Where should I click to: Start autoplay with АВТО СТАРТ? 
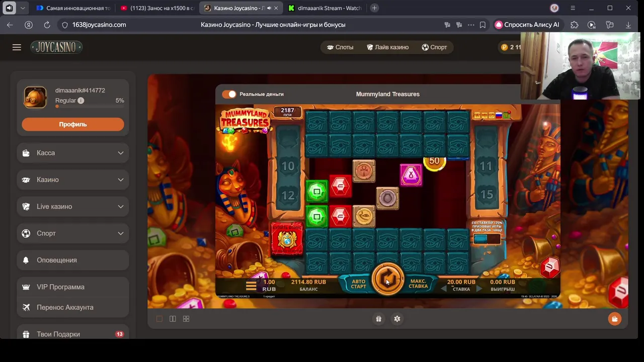[358, 284]
